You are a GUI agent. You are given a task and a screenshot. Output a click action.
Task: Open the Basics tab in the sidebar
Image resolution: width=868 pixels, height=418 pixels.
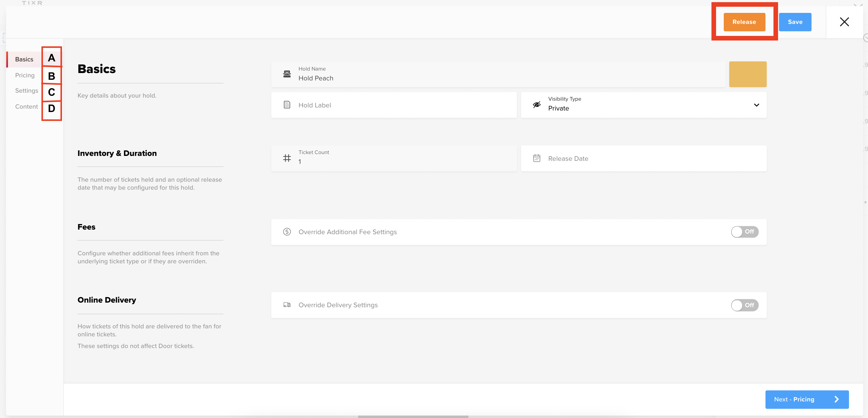click(24, 59)
